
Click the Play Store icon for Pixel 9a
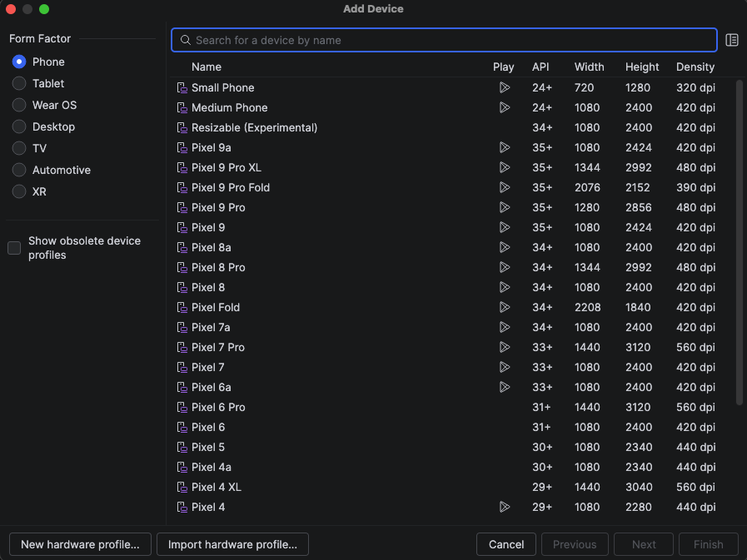point(505,147)
